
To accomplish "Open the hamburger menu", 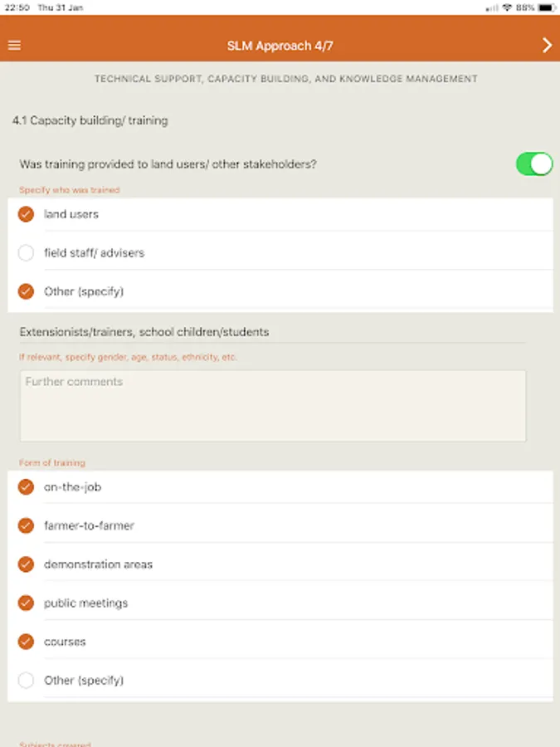I will (x=14, y=46).
